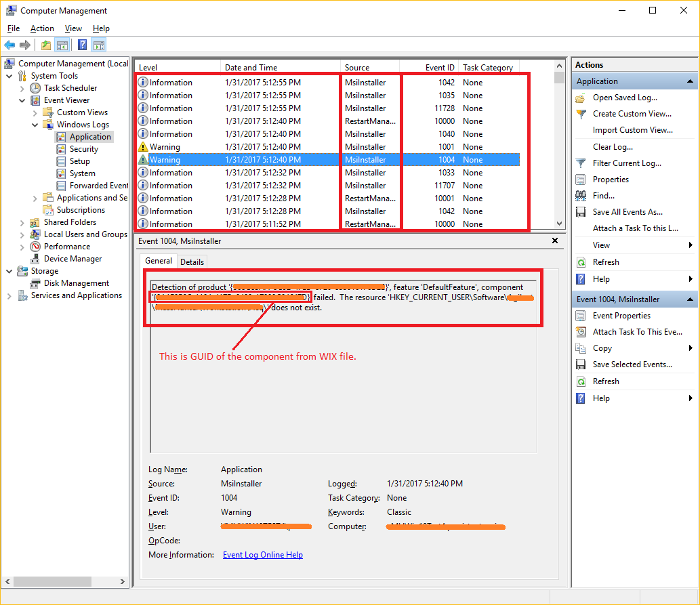
Task: Click the Find binoculars icon
Action: click(580, 196)
